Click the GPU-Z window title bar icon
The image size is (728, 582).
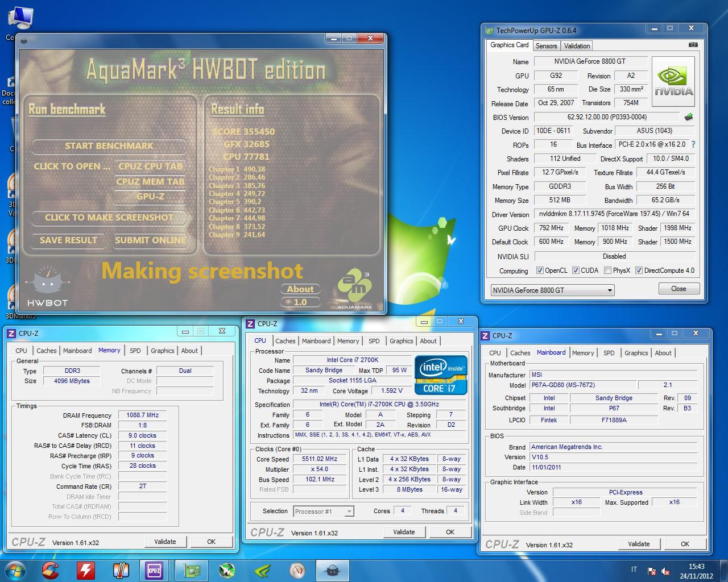coord(489,31)
